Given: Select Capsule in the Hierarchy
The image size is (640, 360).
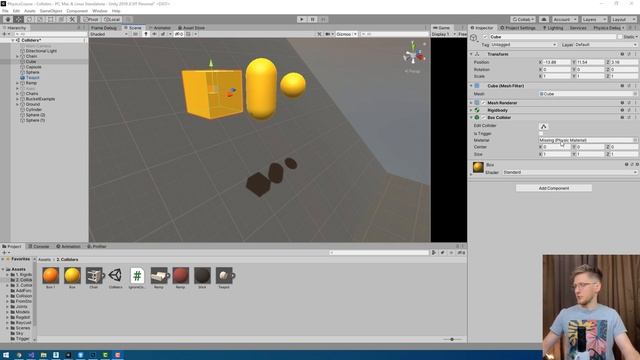Looking at the screenshot, I should [x=33, y=67].
